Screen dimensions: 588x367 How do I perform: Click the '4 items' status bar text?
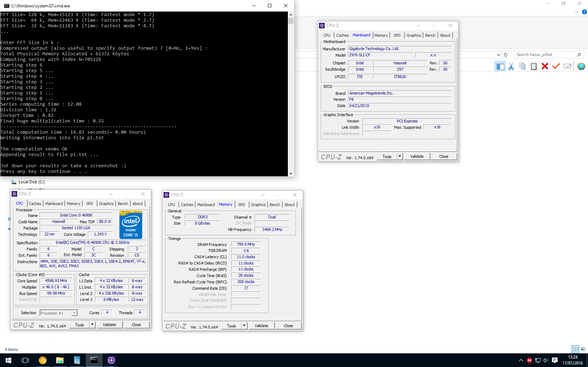pyautogui.click(x=12, y=350)
